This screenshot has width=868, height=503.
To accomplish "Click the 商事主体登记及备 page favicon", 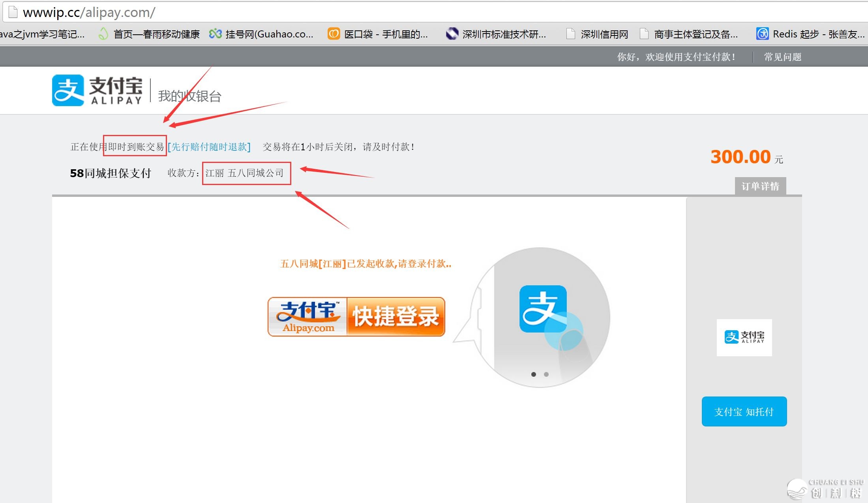I will (x=644, y=34).
